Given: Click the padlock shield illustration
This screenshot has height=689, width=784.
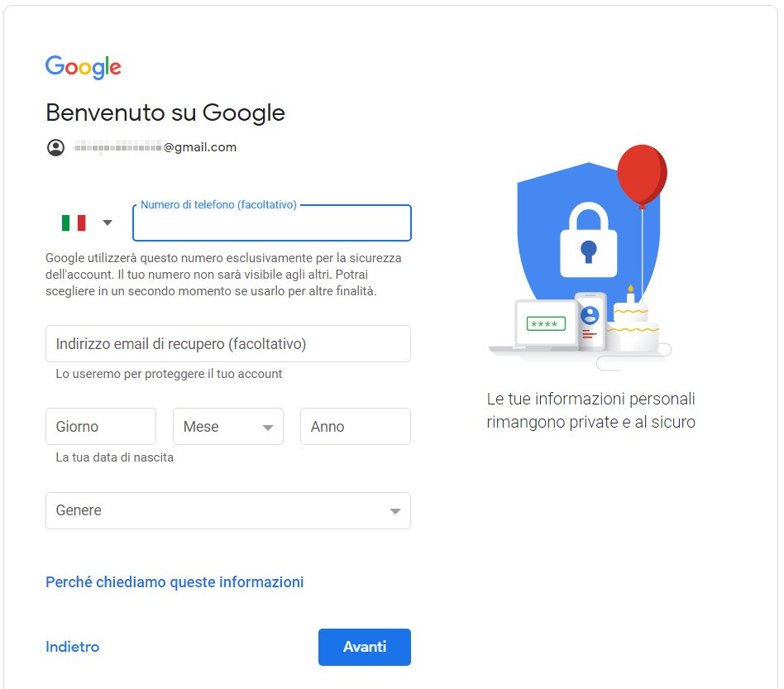Looking at the screenshot, I should (590, 240).
